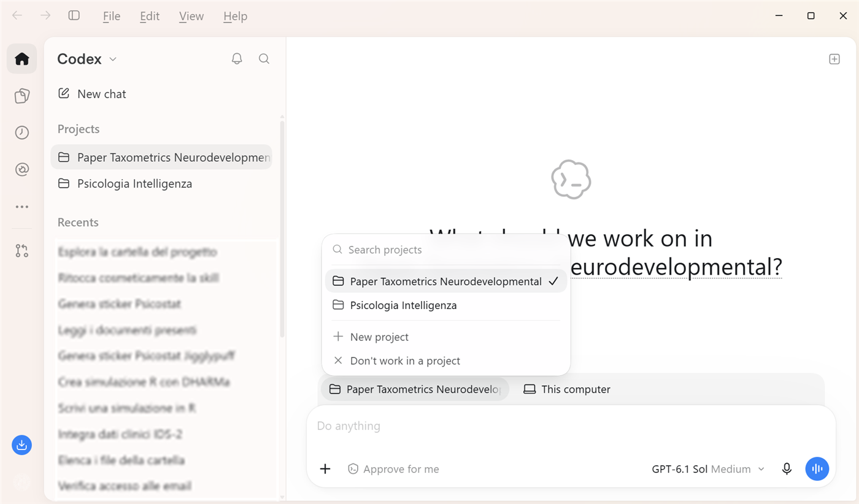
Task: Click the plus square icon at top right
Action: [x=834, y=59]
